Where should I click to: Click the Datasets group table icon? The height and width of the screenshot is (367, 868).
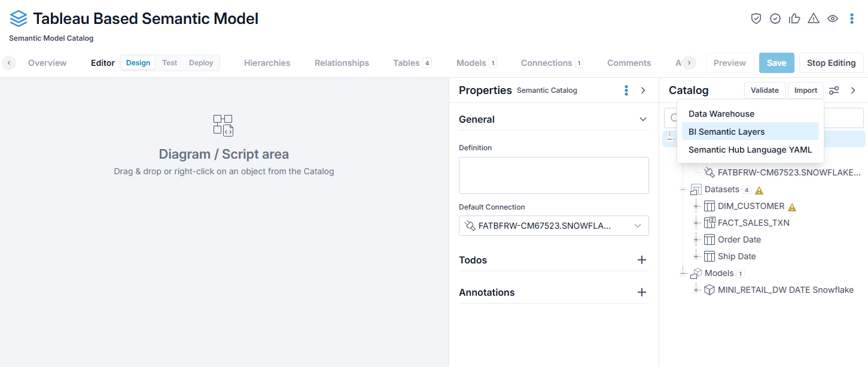pyautogui.click(x=696, y=190)
